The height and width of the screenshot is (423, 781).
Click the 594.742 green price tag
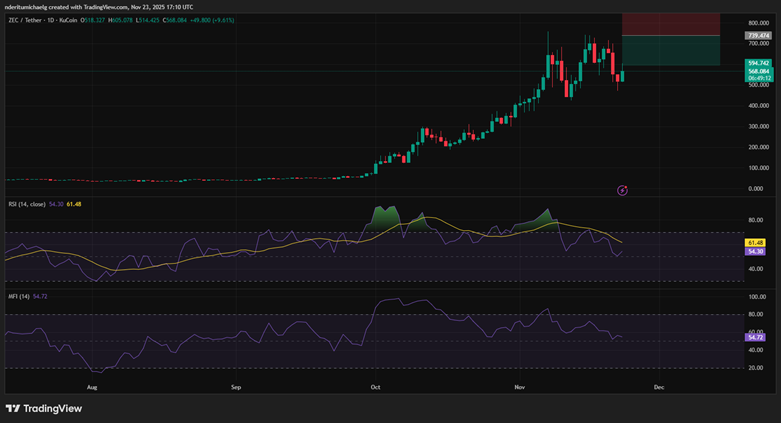(x=758, y=63)
